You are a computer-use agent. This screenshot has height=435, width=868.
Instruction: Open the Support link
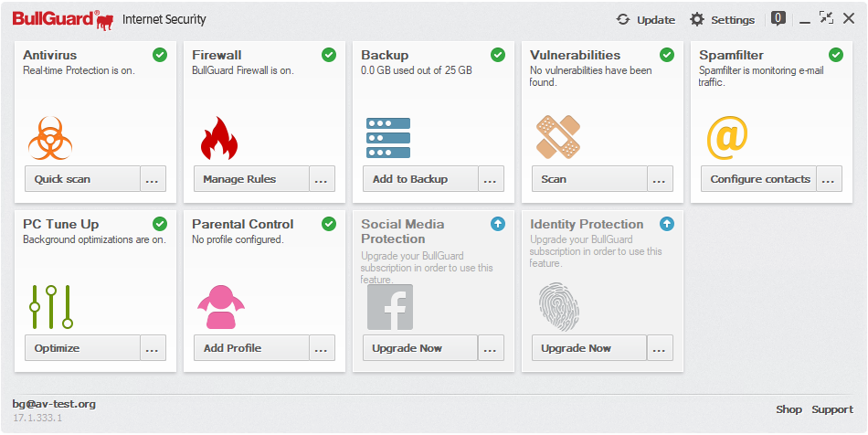point(832,409)
